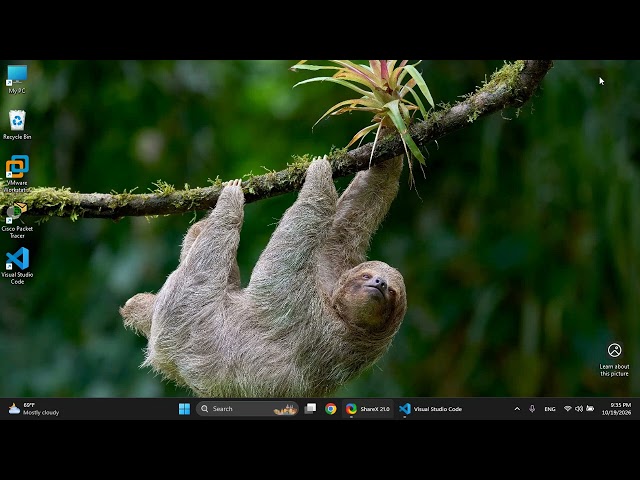Launch Cisco Packet Tracer desktop shortcut
This screenshot has height=480, width=640.
click(17, 220)
